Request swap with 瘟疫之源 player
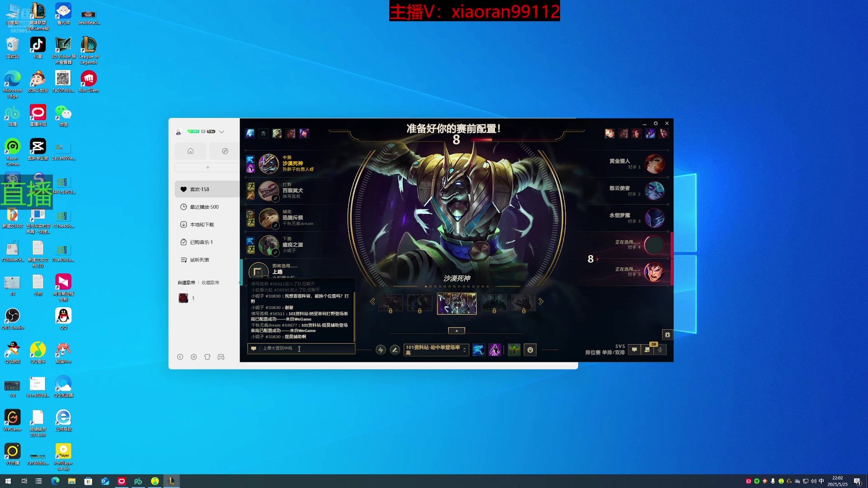This screenshot has height=488, width=868. point(275,253)
